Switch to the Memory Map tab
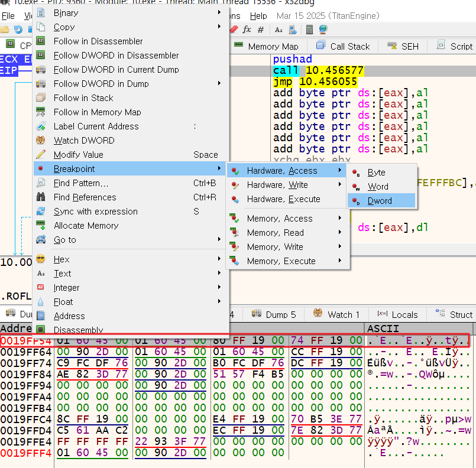 pyautogui.click(x=267, y=46)
